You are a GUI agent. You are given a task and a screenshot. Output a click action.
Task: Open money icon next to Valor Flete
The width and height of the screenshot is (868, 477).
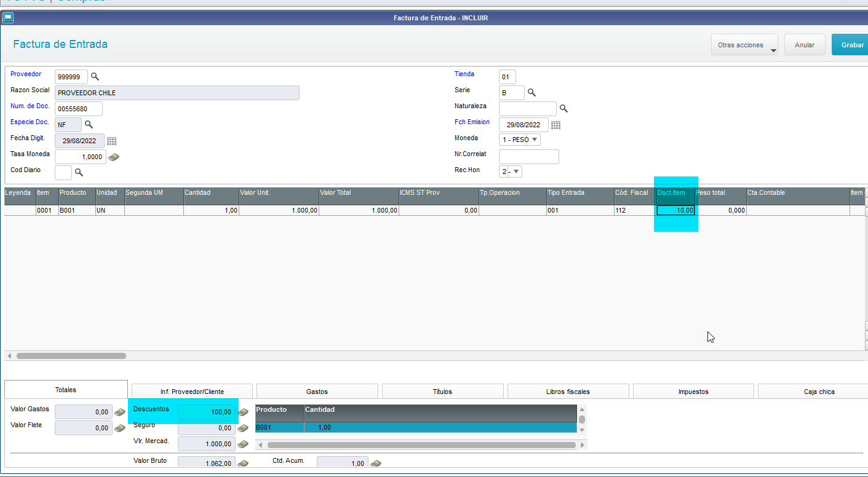[x=120, y=428]
